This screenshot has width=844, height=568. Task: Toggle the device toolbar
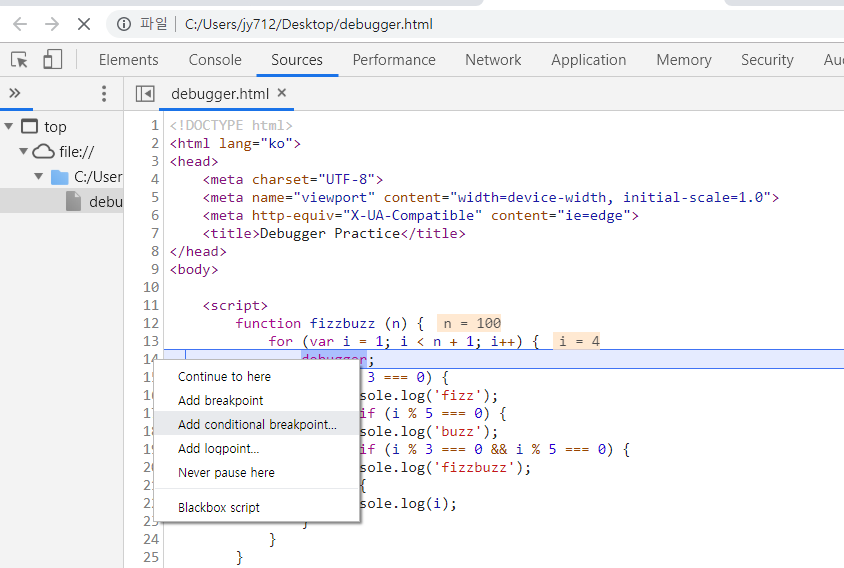tap(52, 60)
